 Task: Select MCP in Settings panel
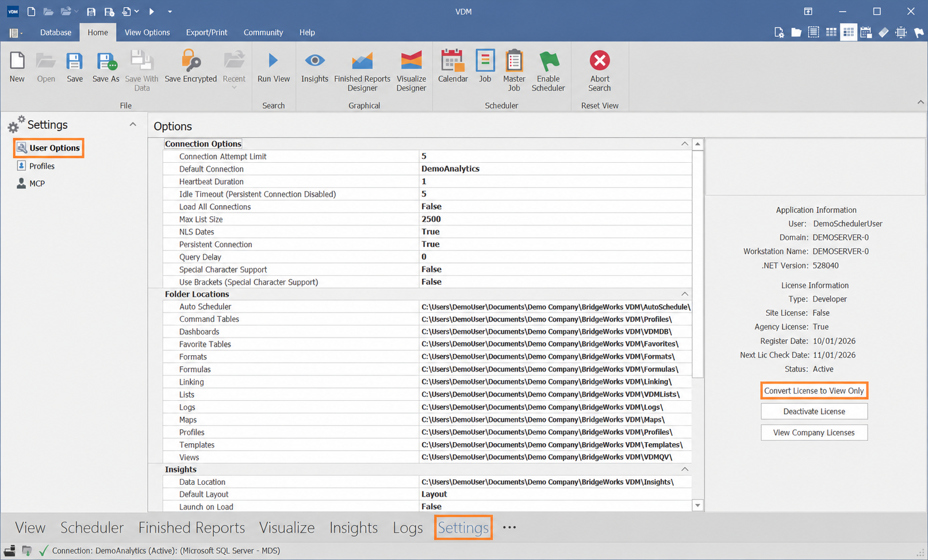point(30,183)
